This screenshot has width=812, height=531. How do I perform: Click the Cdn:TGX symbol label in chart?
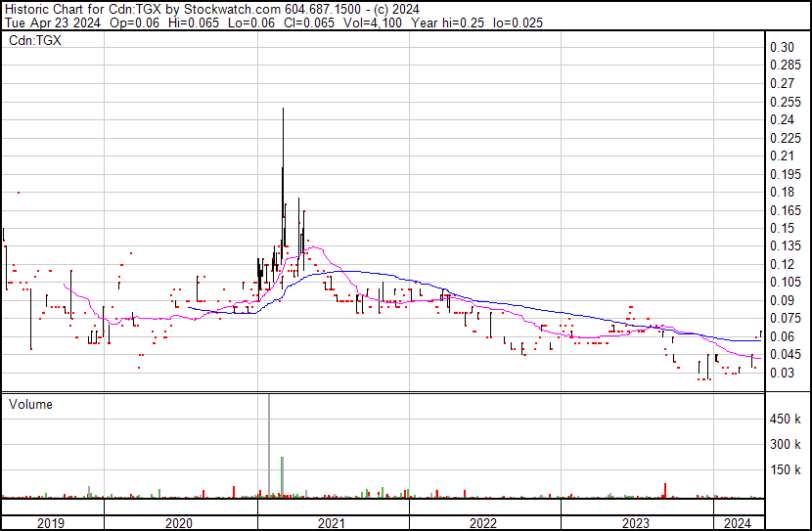[34, 41]
